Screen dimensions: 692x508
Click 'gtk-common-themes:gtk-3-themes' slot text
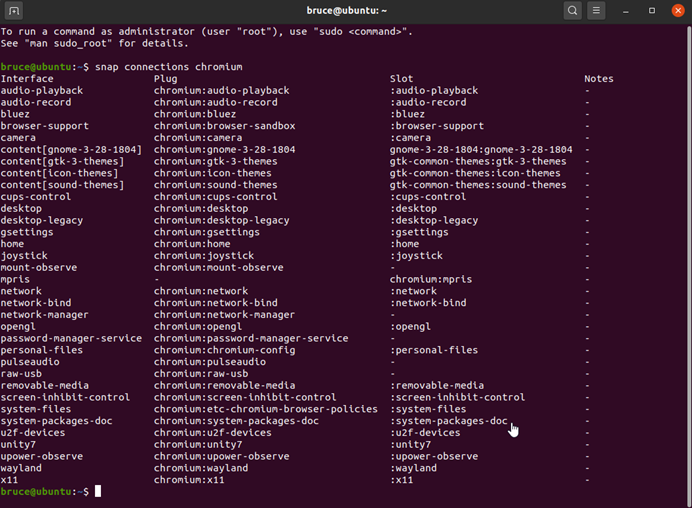(x=478, y=162)
